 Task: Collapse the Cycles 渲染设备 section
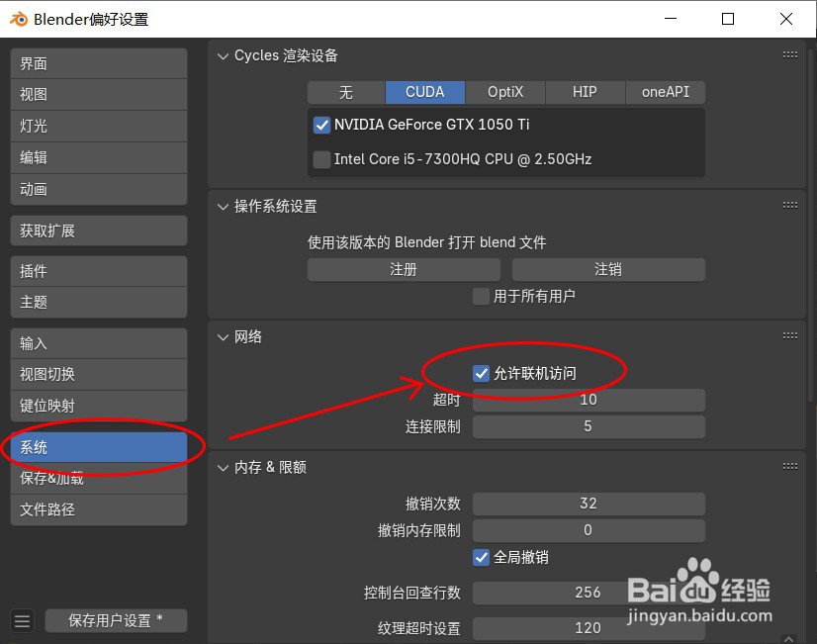pyautogui.click(x=222, y=55)
